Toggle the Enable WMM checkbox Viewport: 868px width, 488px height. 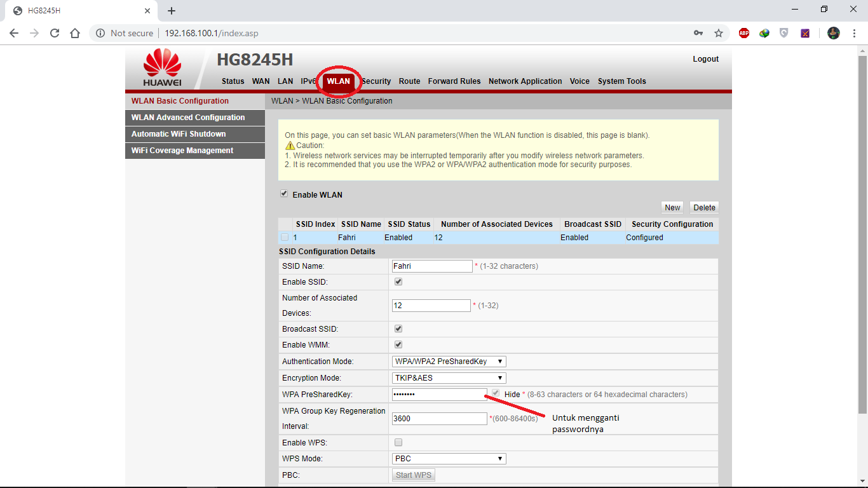coord(398,344)
